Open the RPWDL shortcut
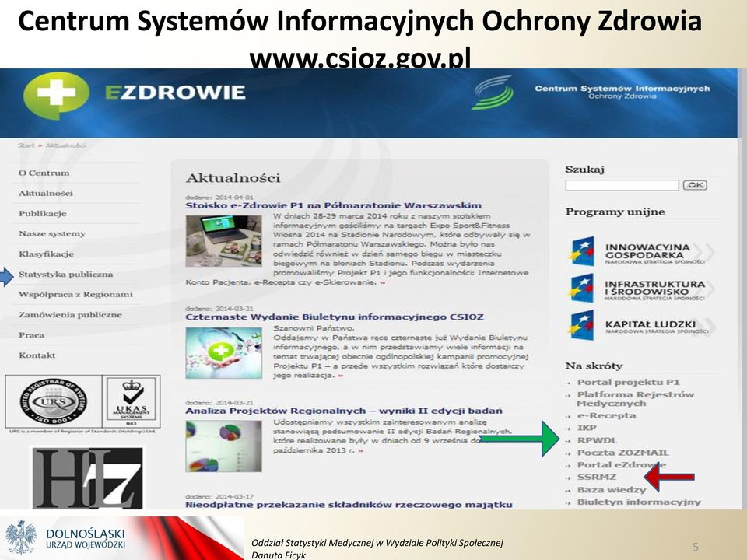747x560 pixels. 597,440
